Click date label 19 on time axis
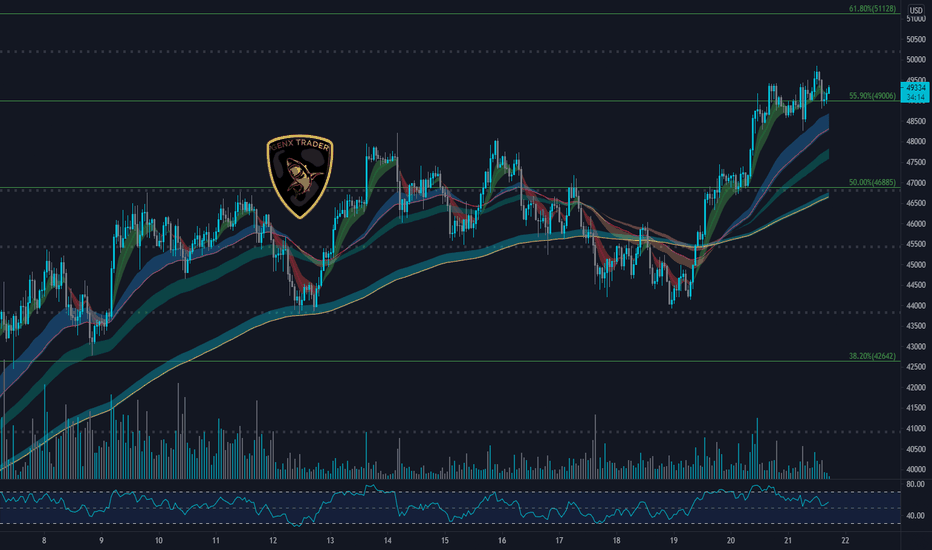The width and height of the screenshot is (932, 550). point(673,541)
